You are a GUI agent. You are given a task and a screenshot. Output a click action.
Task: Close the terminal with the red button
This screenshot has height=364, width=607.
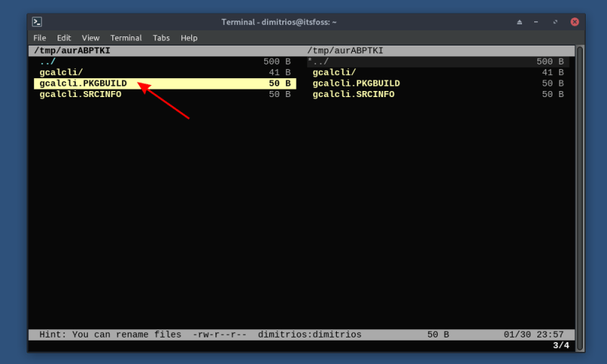point(575,22)
